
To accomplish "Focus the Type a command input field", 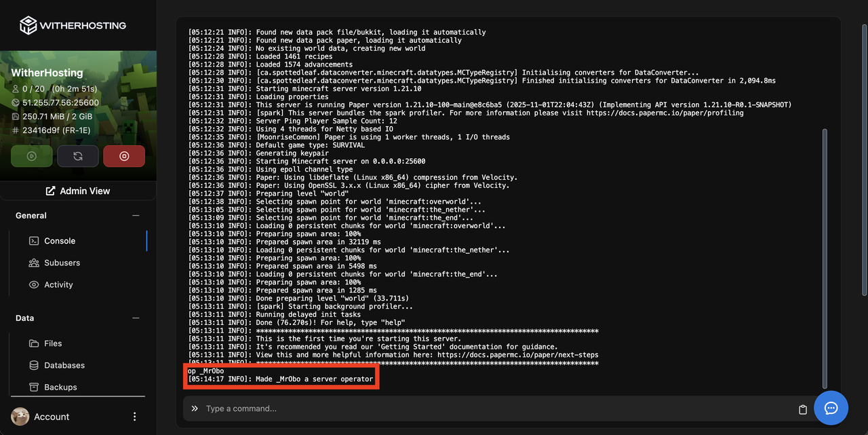I will tap(498, 409).
